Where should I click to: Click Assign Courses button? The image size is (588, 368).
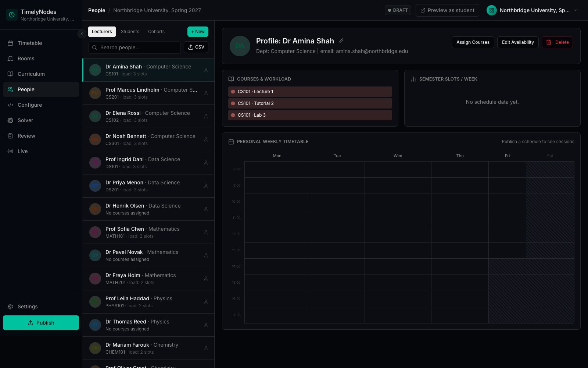[x=473, y=42]
